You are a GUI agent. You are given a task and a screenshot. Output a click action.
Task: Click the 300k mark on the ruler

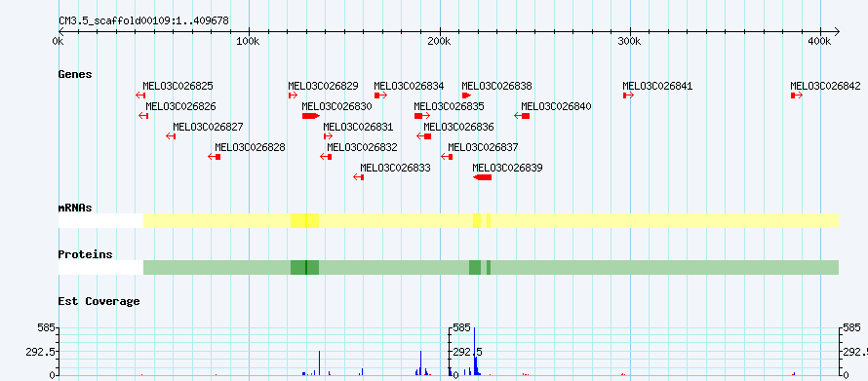(x=629, y=42)
